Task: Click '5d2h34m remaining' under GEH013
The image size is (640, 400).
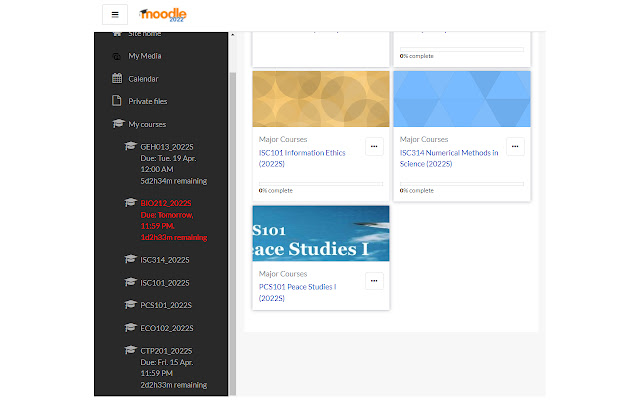Action: tap(174, 181)
